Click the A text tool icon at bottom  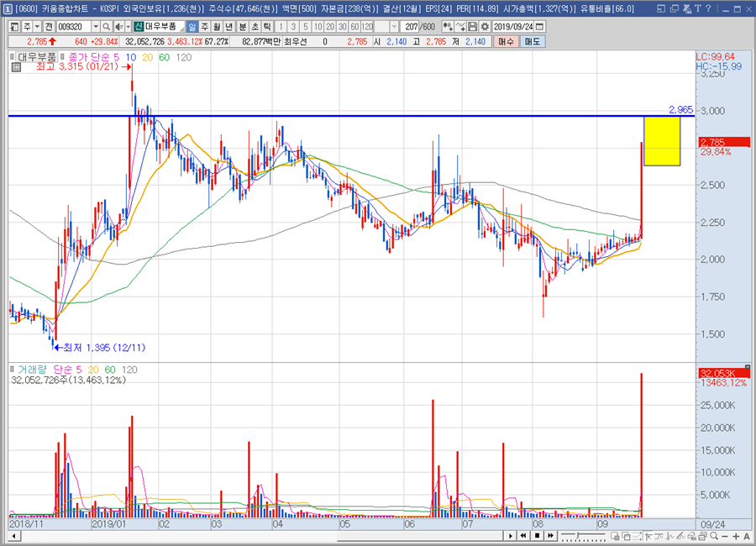tap(747, 536)
